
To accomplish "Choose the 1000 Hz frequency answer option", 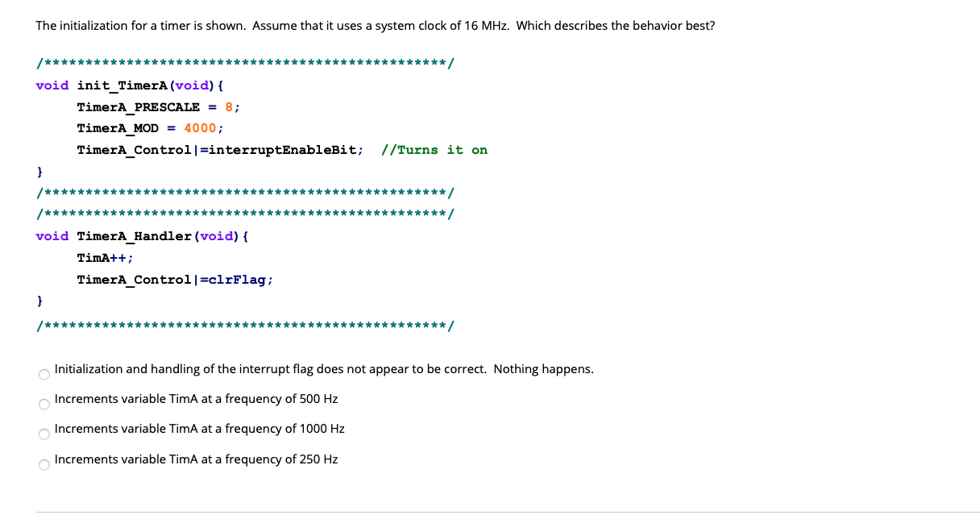I will (44, 434).
